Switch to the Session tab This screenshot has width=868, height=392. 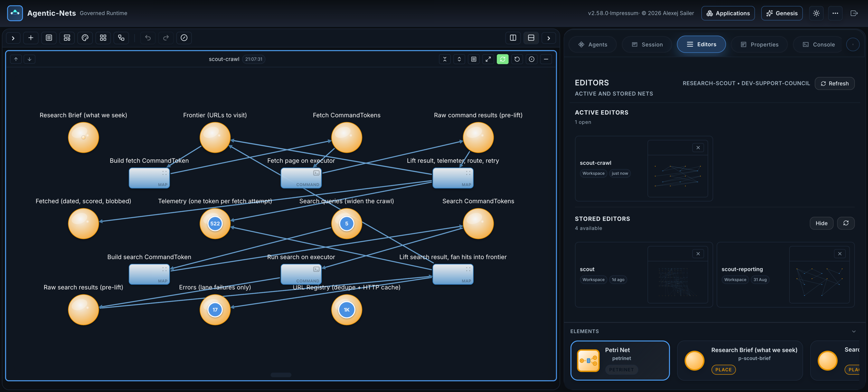[647, 44]
